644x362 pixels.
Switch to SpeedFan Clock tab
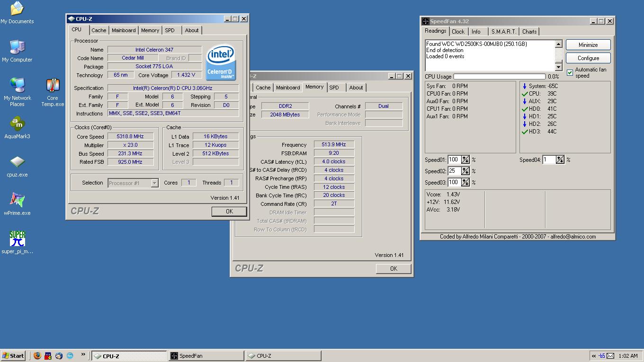click(458, 32)
